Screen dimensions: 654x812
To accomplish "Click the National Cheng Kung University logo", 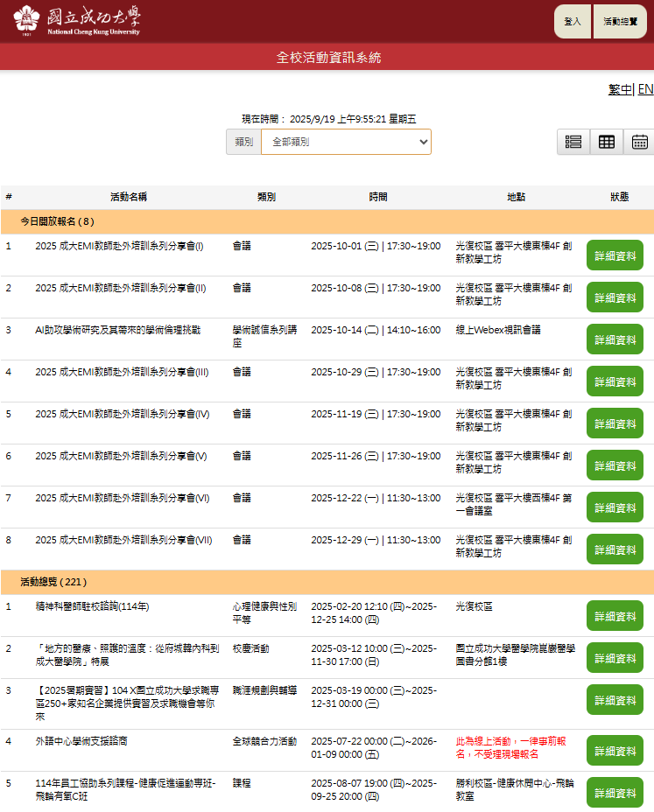I will 77,21.
